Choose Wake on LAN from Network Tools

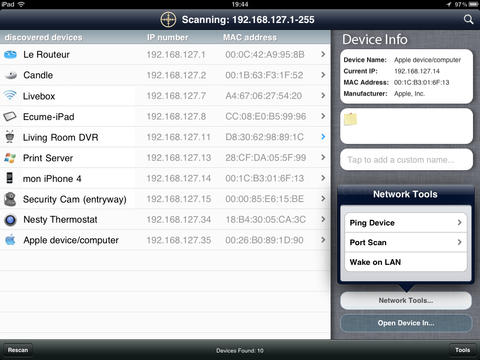point(406,262)
